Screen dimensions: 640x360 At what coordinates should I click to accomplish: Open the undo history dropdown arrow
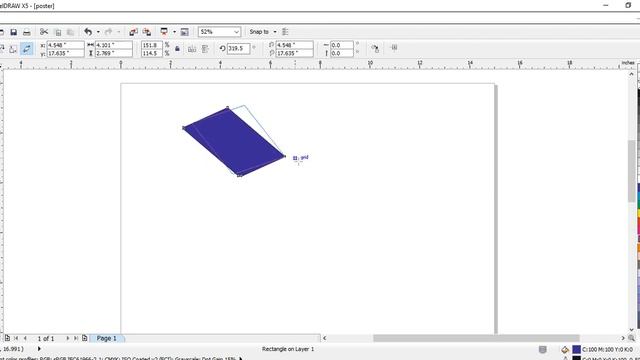[x=98, y=32]
